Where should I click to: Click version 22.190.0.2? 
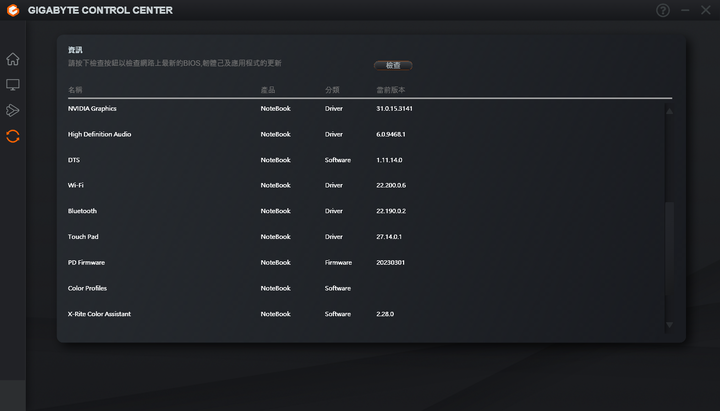click(391, 211)
